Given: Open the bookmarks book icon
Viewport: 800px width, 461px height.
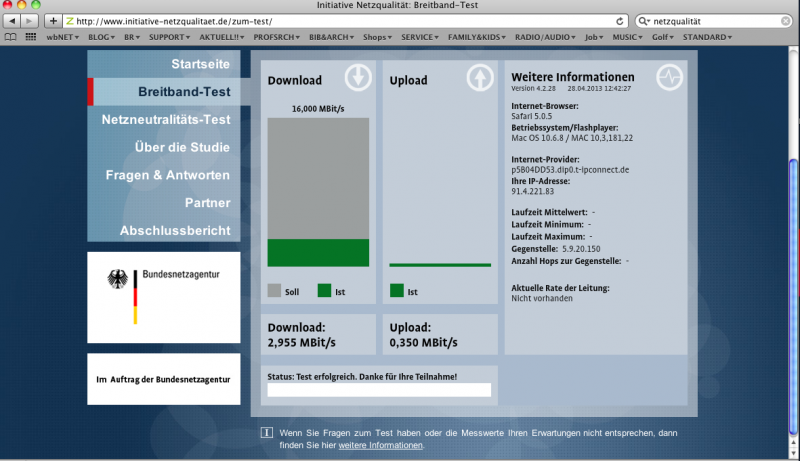Looking at the screenshot, I should coord(11,37).
